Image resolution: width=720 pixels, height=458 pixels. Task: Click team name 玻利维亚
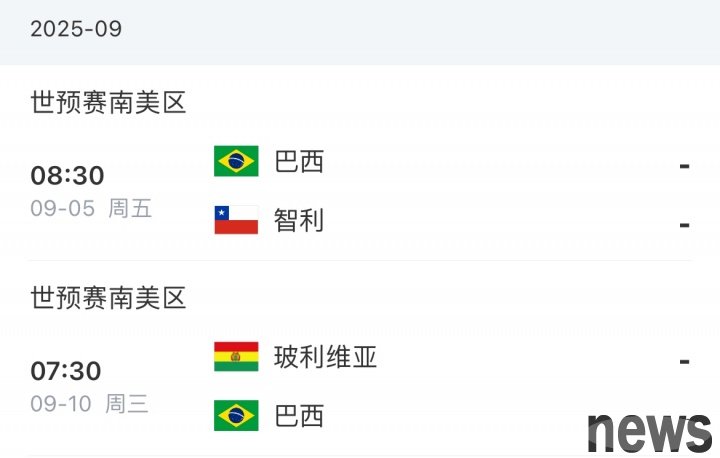(326, 357)
